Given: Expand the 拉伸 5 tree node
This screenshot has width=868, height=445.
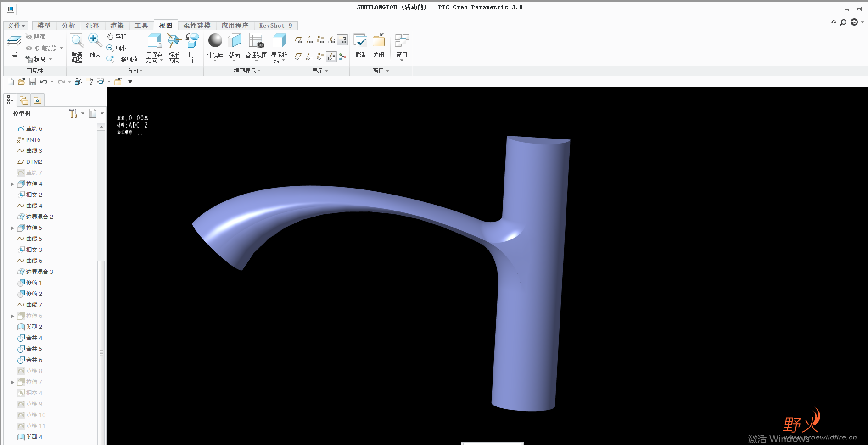Looking at the screenshot, I should pos(12,228).
